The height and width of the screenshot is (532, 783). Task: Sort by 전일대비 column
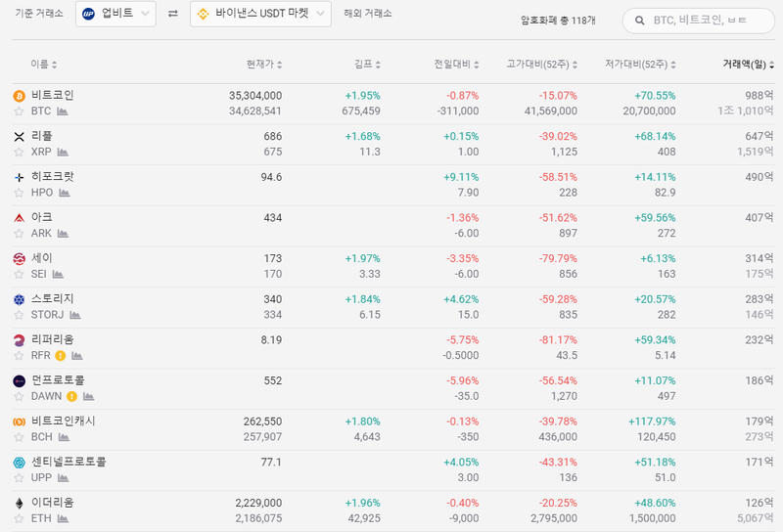(x=456, y=65)
